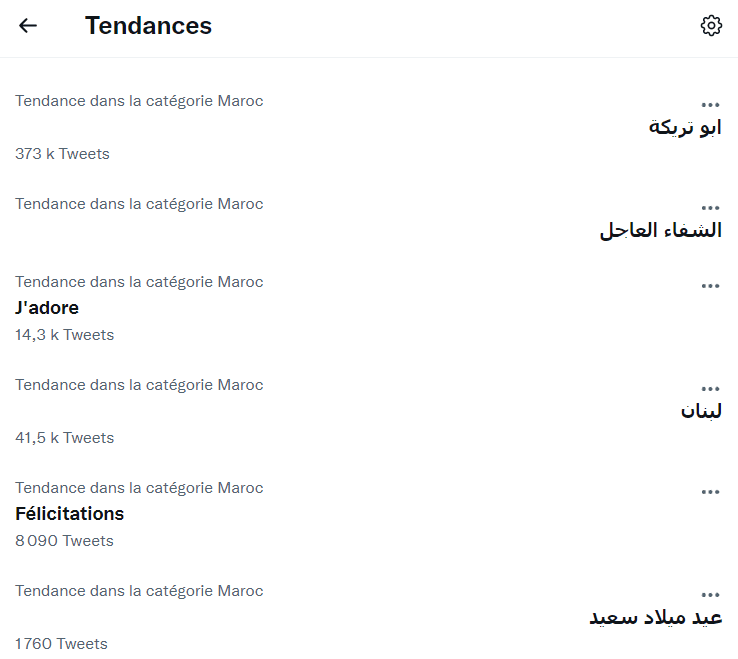Click the Tendances page heading
This screenshot has width=738, height=659.
[148, 26]
